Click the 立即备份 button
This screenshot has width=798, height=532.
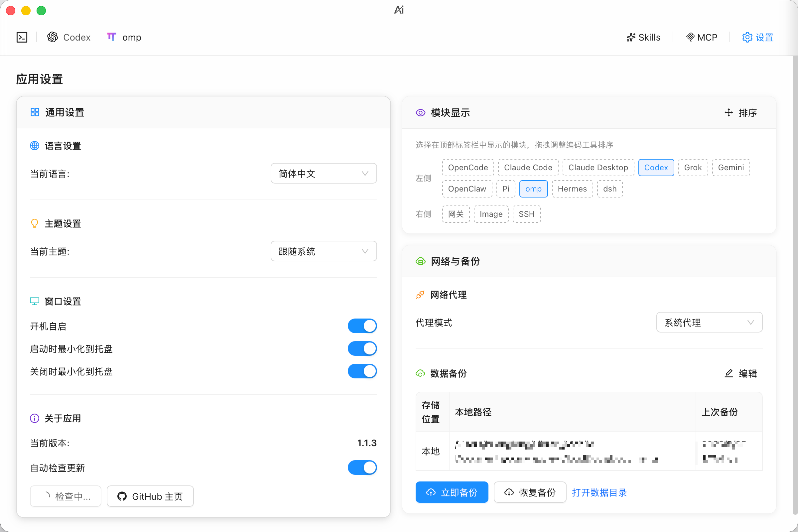tap(452, 492)
